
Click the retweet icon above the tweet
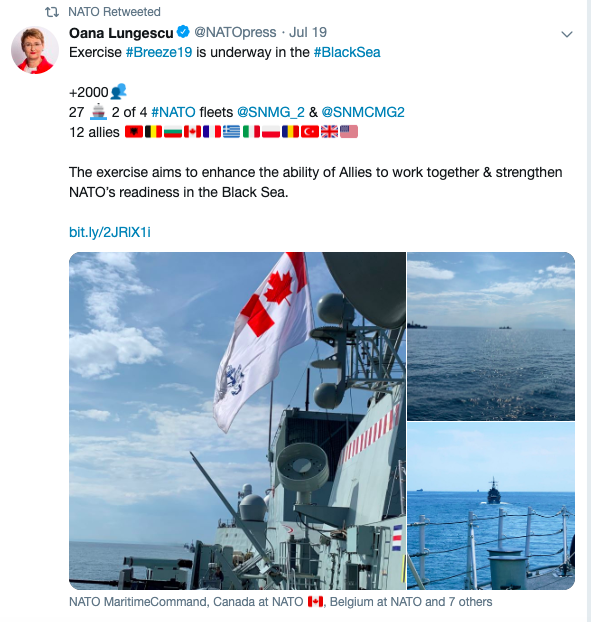pos(52,12)
